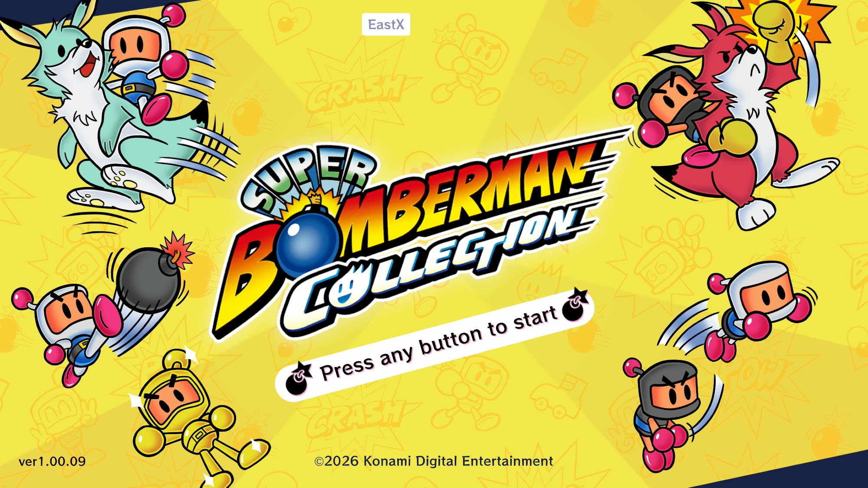Click the EastX label at top
The image size is (868, 488).
point(386,24)
